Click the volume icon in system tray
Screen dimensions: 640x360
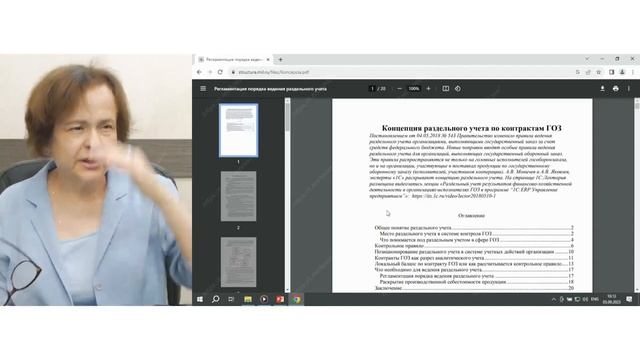pyautogui.click(x=585, y=300)
